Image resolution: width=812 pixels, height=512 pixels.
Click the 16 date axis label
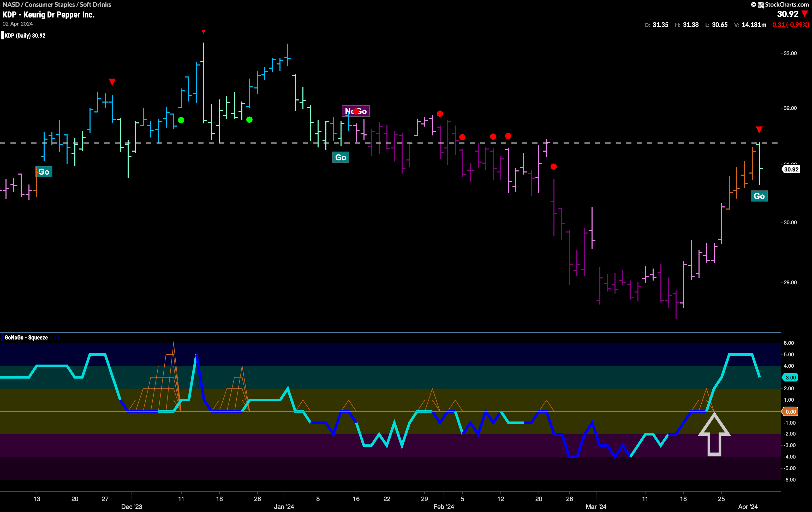356,499
